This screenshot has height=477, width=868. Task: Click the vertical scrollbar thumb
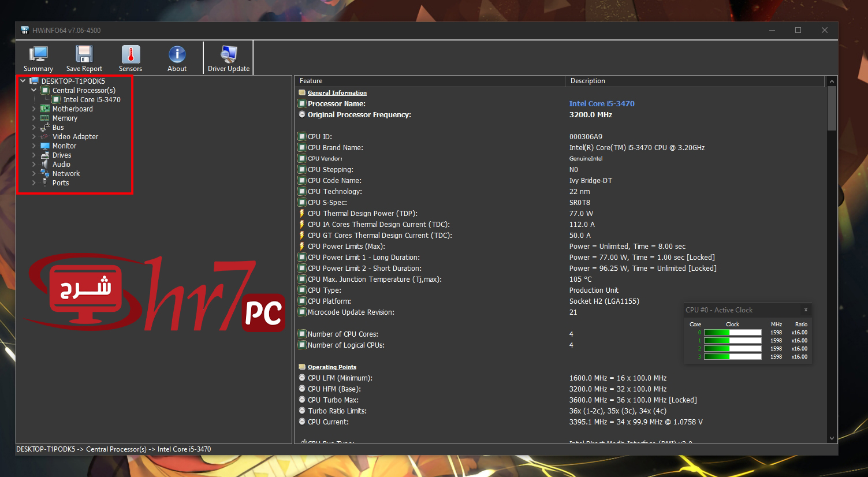pyautogui.click(x=832, y=109)
